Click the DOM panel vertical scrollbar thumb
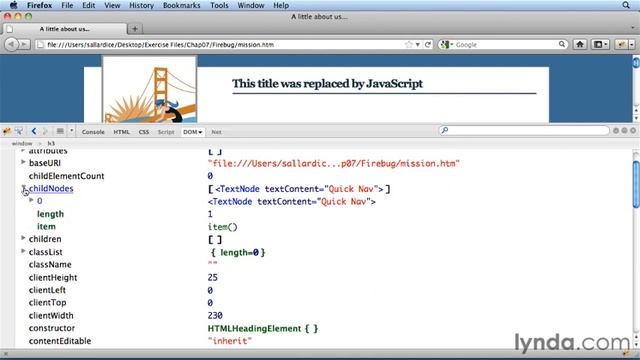Viewport: 640px width, 360px height. pos(636,184)
